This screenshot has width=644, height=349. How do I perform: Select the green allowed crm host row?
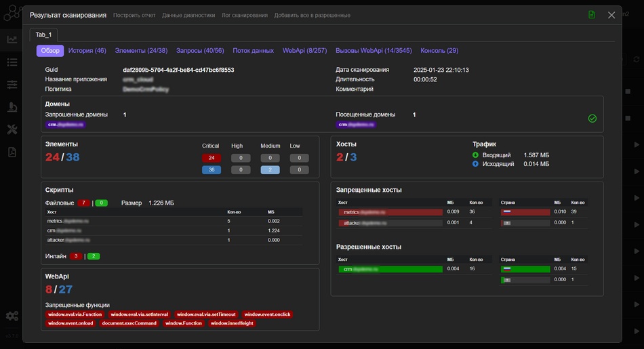[x=390, y=269]
